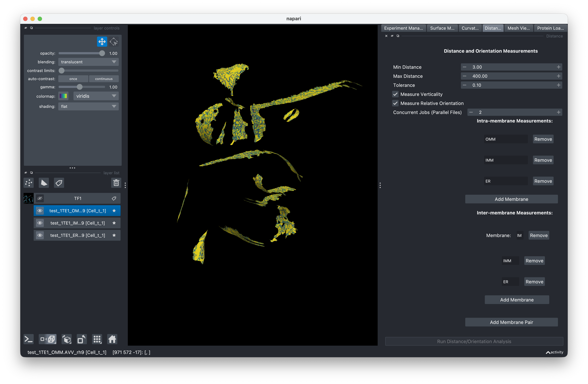The width and height of the screenshot is (588, 384).
Task: Remove the OMM intra-membrane entry
Action: coord(543,139)
